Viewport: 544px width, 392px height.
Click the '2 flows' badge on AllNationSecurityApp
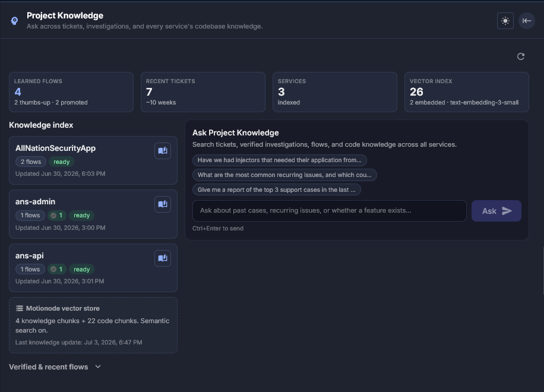[31, 162]
